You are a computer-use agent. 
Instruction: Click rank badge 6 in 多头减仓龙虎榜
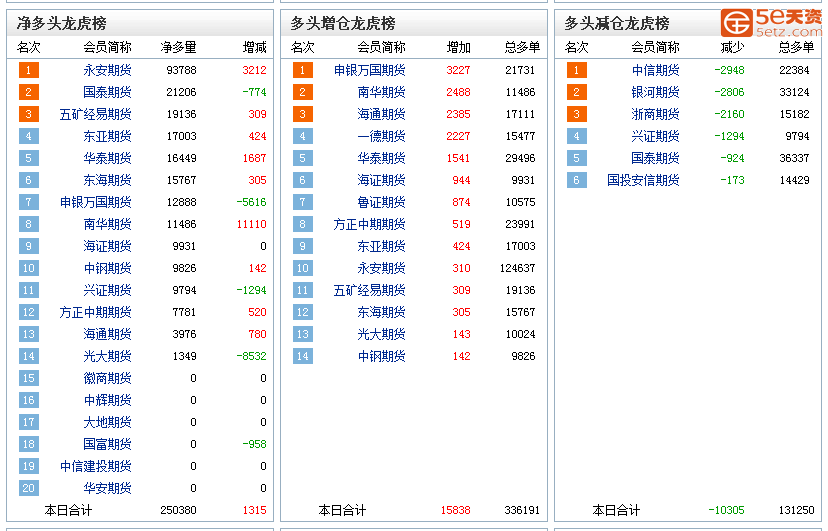pos(577,181)
